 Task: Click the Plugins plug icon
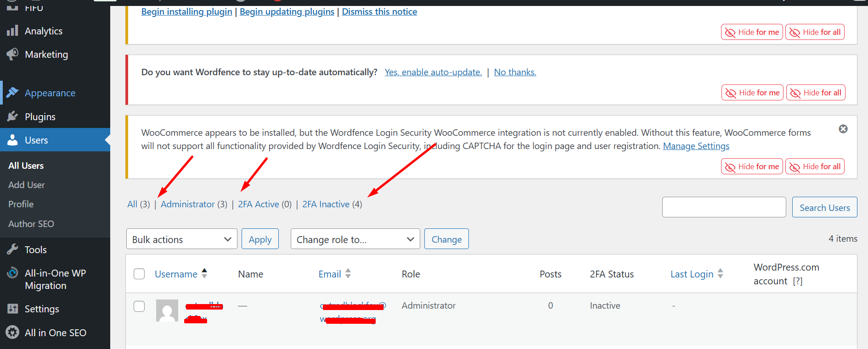[x=12, y=116]
